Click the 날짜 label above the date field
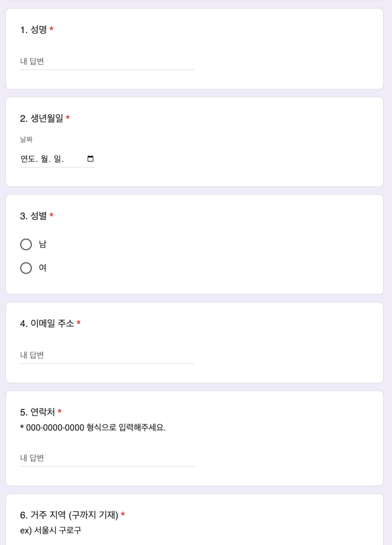392x545 pixels. [26, 140]
